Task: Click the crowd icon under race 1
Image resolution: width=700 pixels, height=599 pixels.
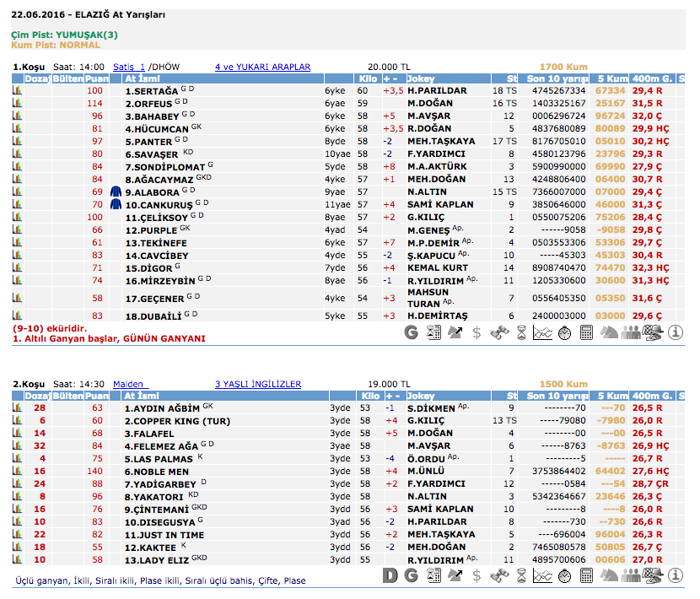Action: pyautogui.click(x=631, y=333)
